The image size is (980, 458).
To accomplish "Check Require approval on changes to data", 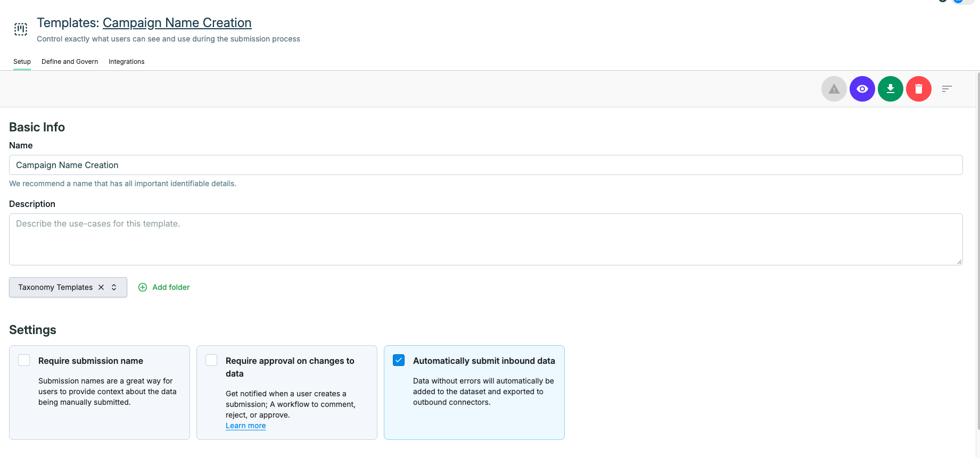I will tap(211, 360).
